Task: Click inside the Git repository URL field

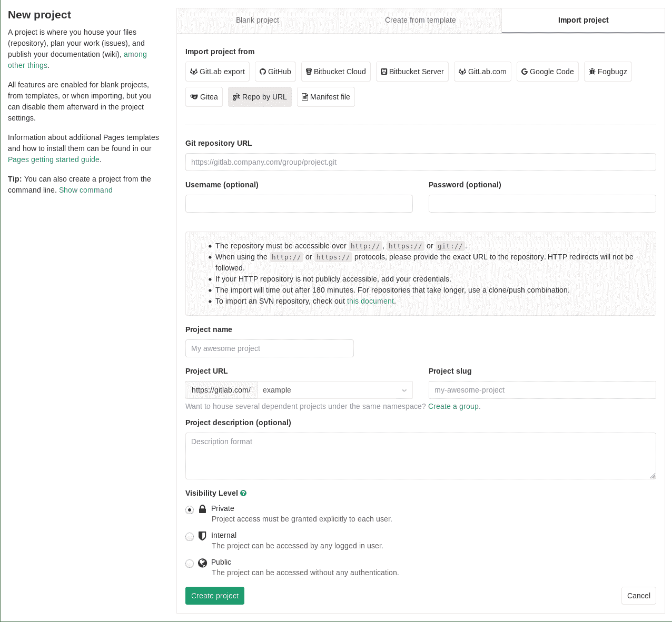Action: [x=420, y=162]
